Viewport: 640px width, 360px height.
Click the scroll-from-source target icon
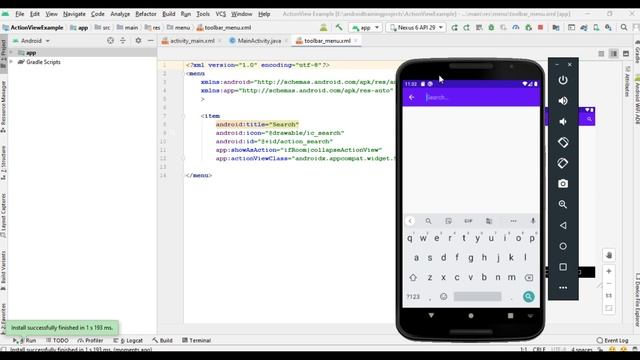pos(110,40)
